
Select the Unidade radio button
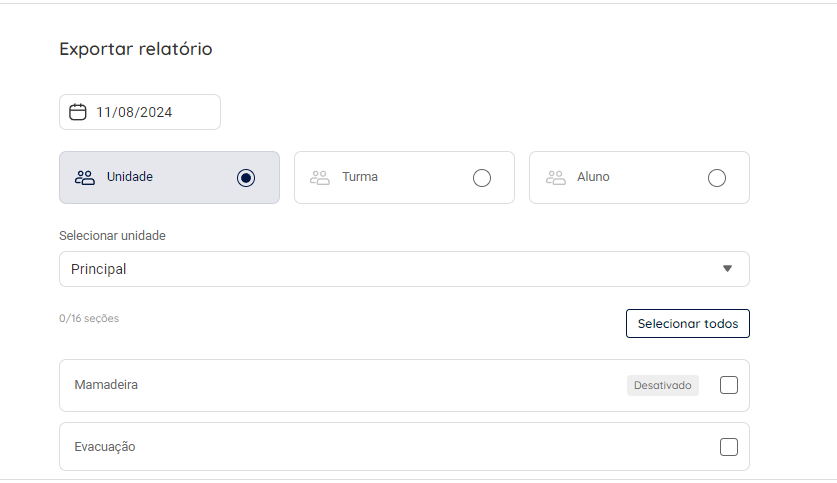click(246, 178)
